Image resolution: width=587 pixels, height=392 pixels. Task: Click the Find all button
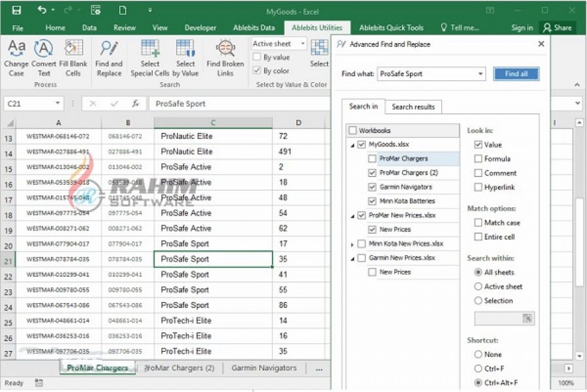[x=516, y=74]
